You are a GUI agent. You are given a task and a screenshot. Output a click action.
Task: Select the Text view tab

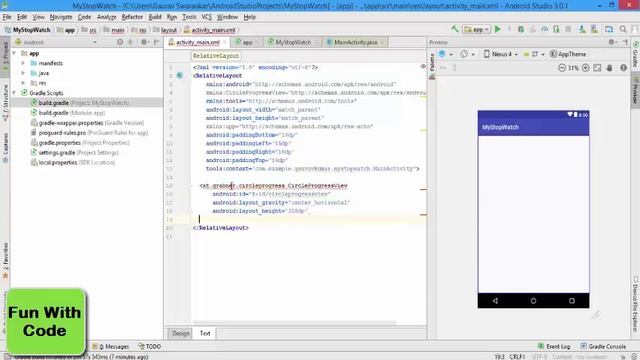click(x=205, y=333)
